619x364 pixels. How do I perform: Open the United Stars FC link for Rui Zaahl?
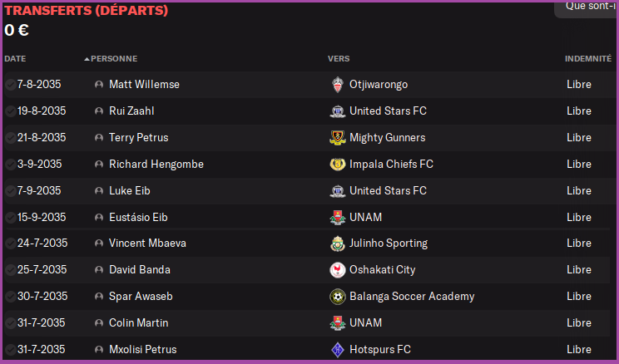click(388, 111)
